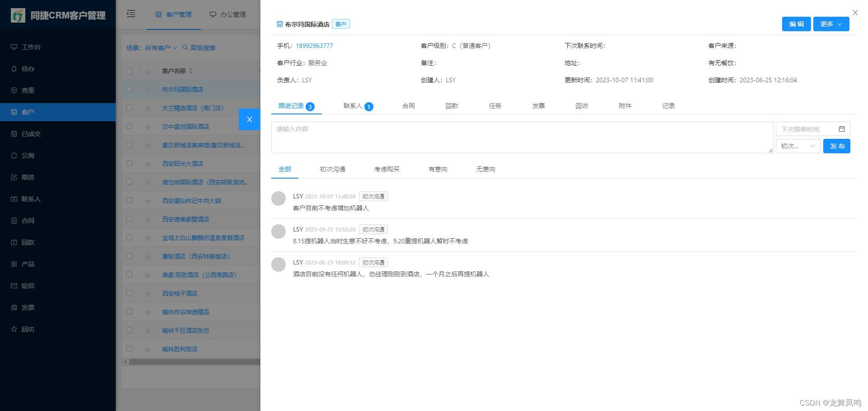Screen dimensions: 868x411
Task: Open 已成交 in the sidebar
Action: [58, 134]
